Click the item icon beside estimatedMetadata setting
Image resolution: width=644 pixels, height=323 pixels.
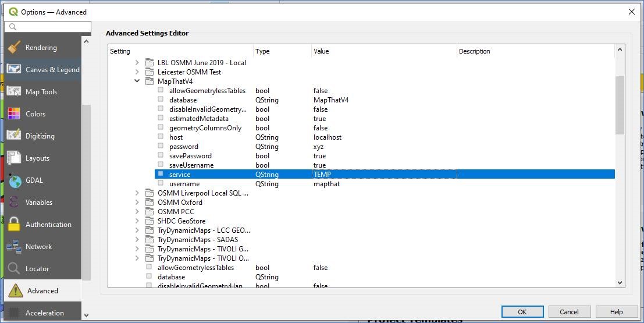[161, 118]
